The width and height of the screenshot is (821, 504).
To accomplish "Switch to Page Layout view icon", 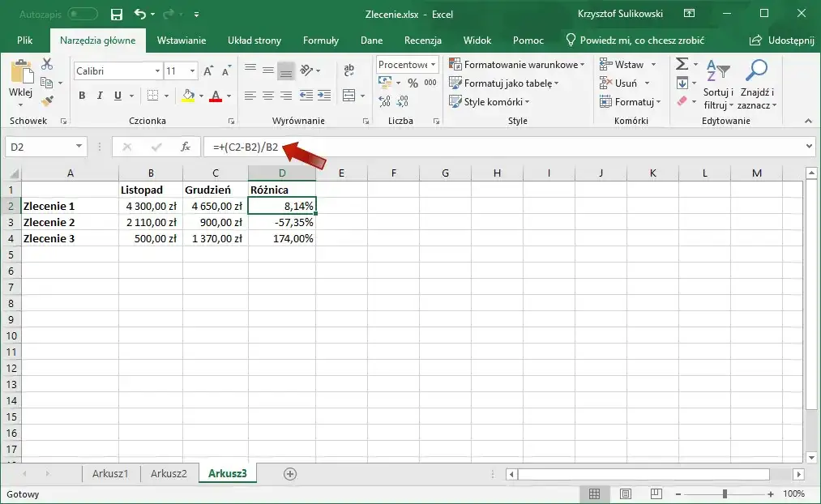I will [625, 493].
